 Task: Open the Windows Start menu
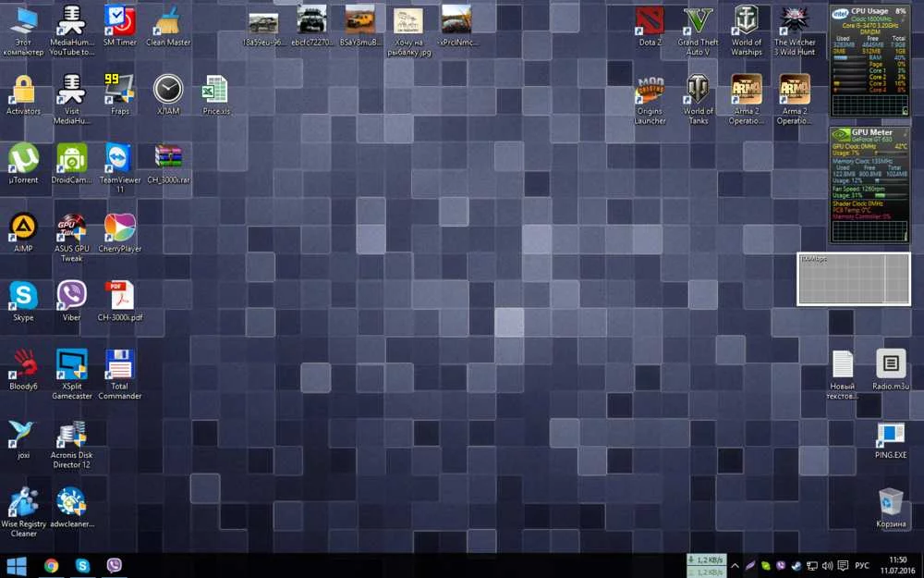(16, 566)
